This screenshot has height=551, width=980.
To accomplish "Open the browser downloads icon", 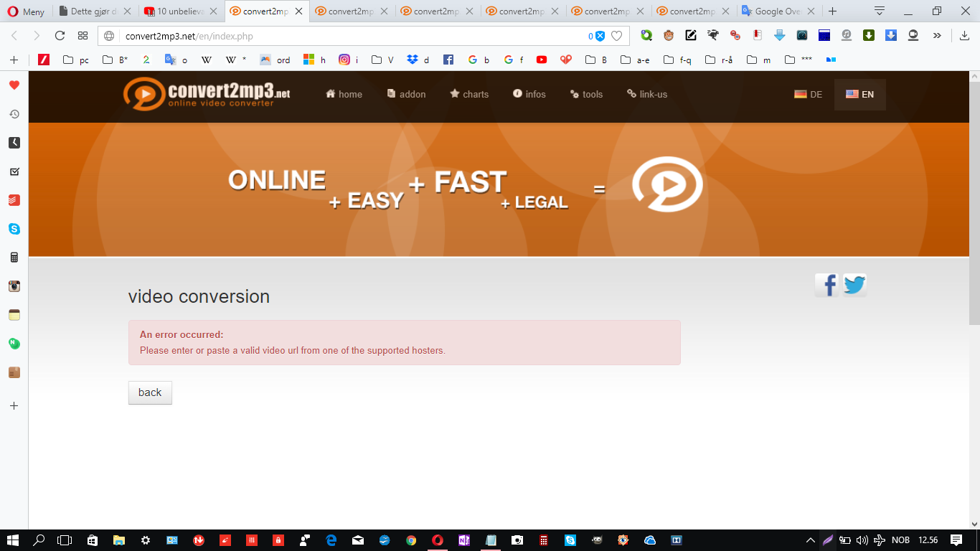I will coord(964,36).
